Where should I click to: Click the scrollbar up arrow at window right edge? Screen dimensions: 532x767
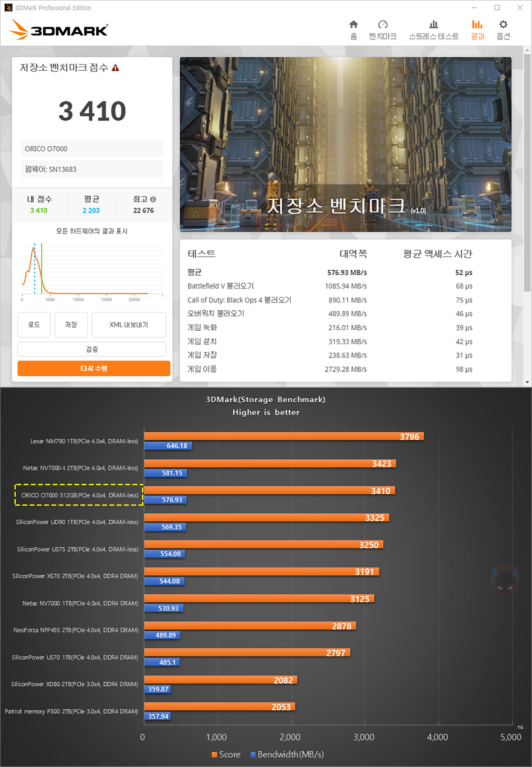(527, 51)
